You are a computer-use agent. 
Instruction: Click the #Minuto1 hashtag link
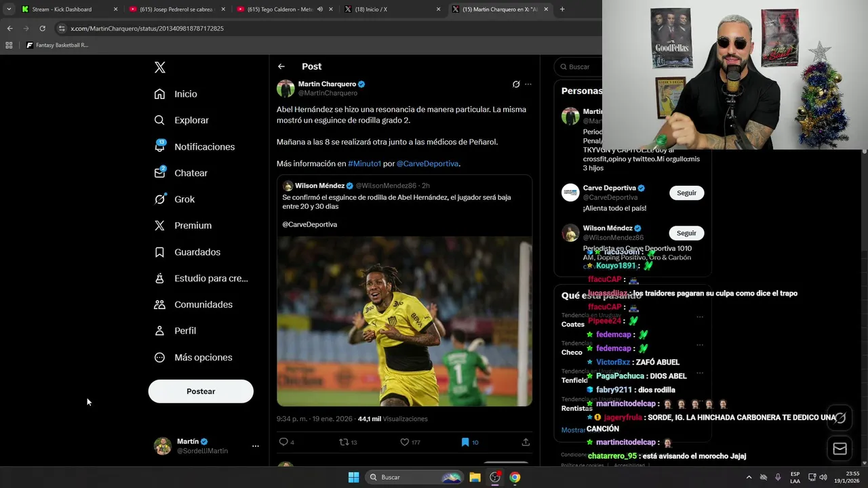tap(364, 163)
